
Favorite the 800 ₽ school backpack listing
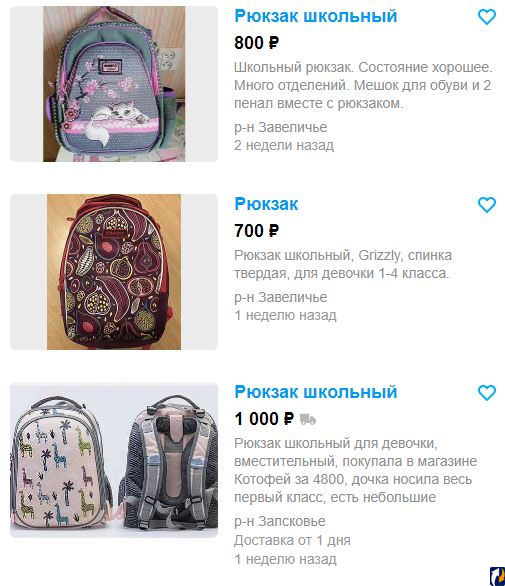point(487,17)
